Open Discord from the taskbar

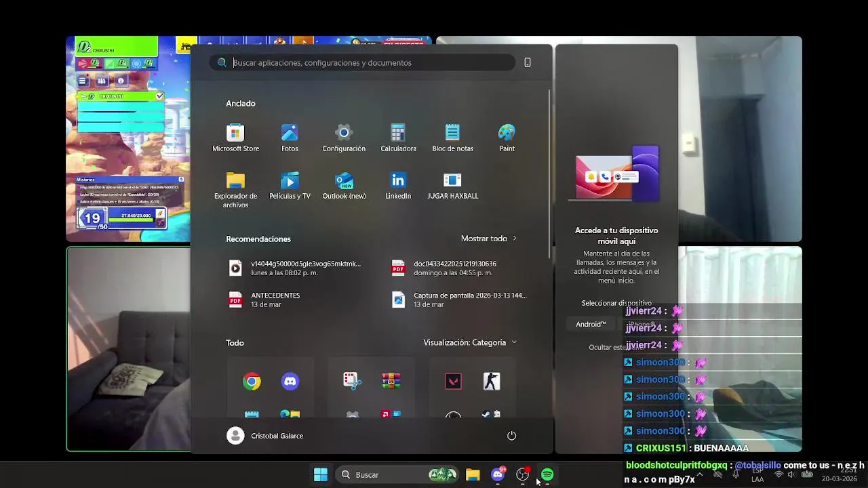tap(498, 474)
